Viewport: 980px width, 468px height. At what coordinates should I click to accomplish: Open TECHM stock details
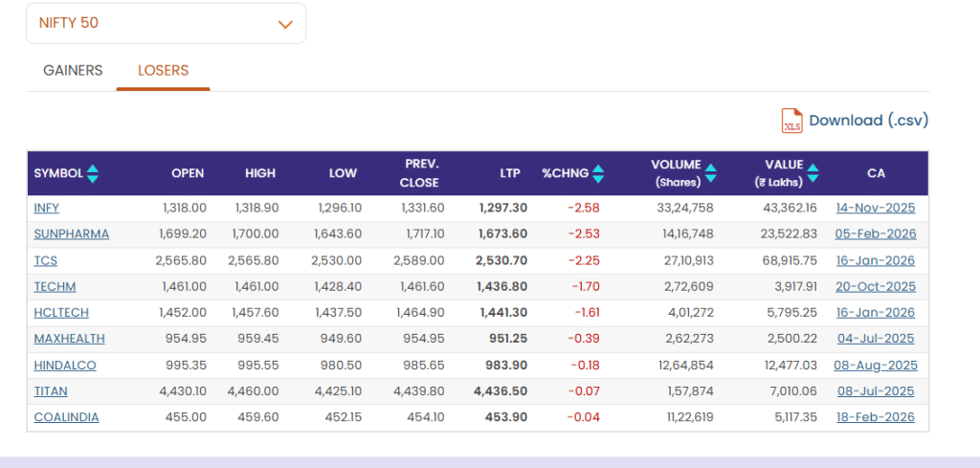[55, 286]
